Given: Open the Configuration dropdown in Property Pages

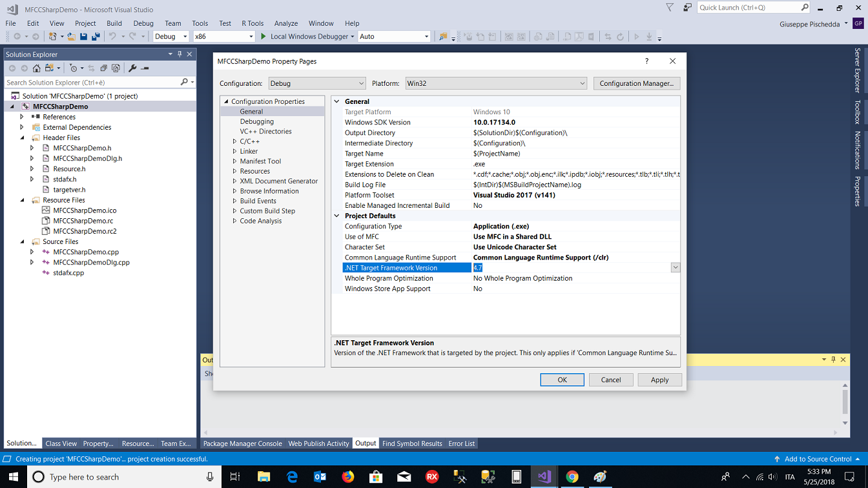Looking at the screenshot, I should (x=317, y=83).
